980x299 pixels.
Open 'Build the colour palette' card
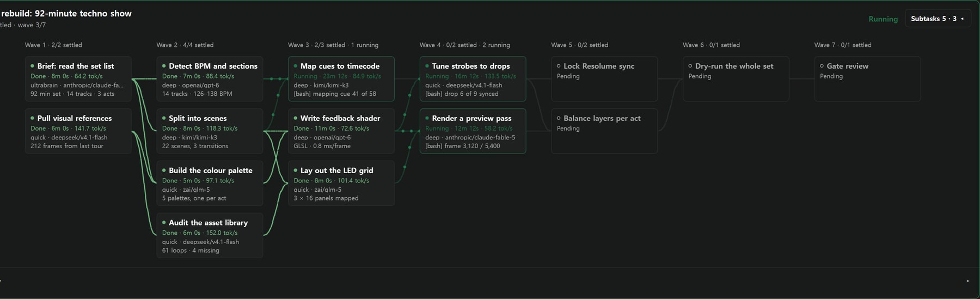[210, 184]
